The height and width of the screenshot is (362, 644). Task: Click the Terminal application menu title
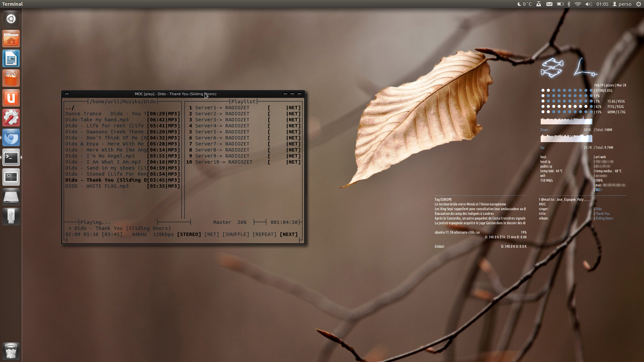(12, 4)
